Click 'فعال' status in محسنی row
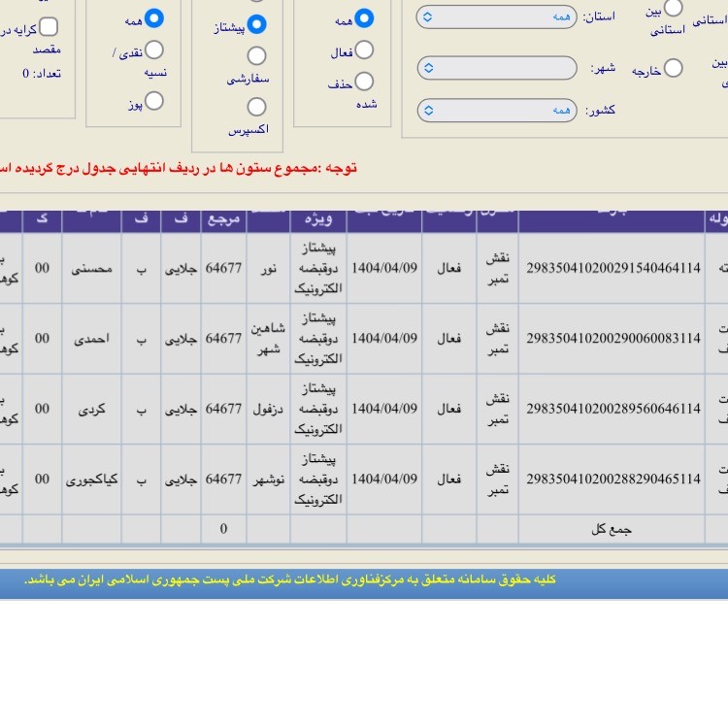Screen dimensions: 728x728 coord(449,268)
